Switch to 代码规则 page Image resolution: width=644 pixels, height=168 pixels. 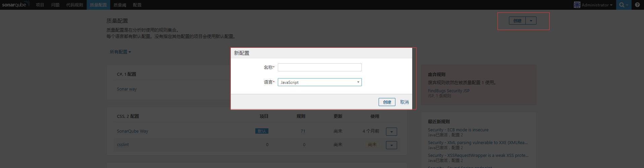pos(75,5)
